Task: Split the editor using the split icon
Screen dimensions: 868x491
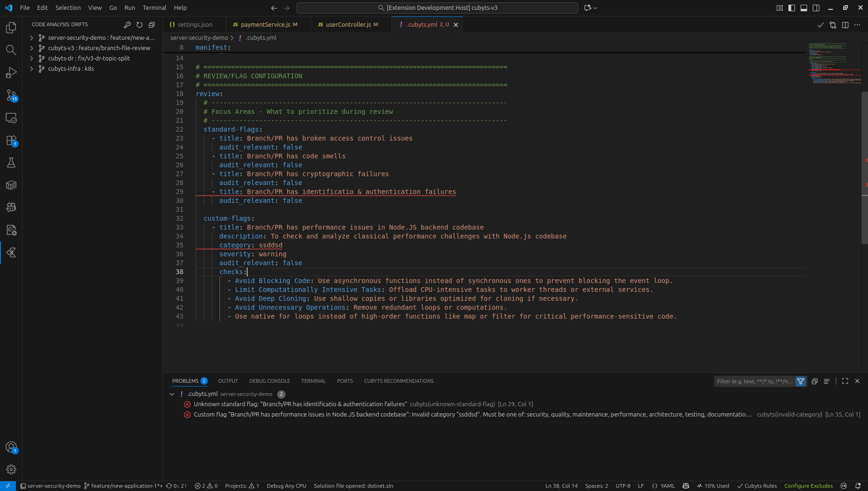Action: (x=846, y=25)
